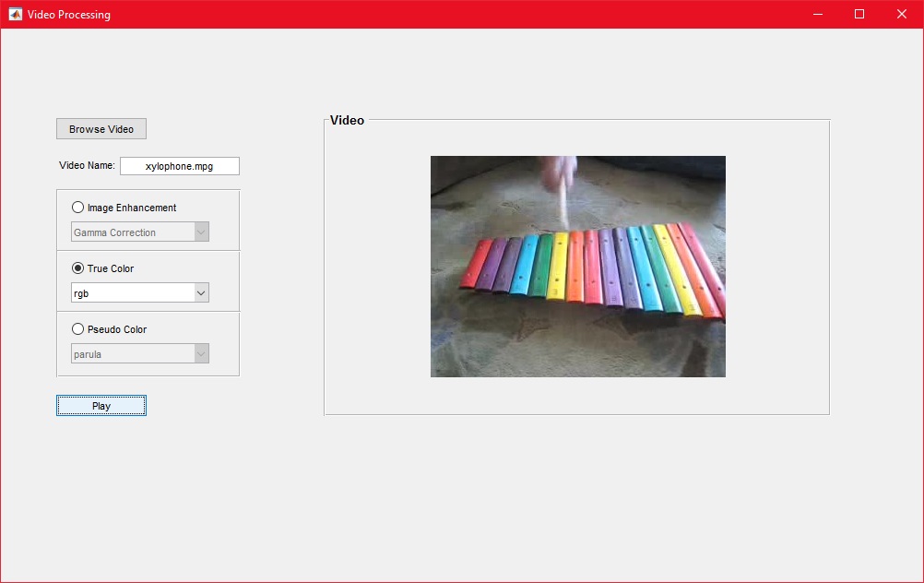The width and height of the screenshot is (924, 583).
Task: Select the True Color radio button
Action: [78, 268]
